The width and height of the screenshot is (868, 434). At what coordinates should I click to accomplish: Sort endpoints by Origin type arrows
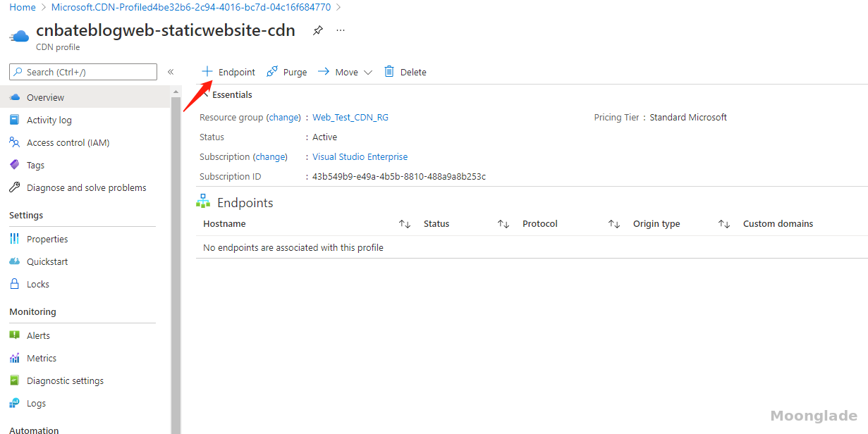tap(724, 224)
